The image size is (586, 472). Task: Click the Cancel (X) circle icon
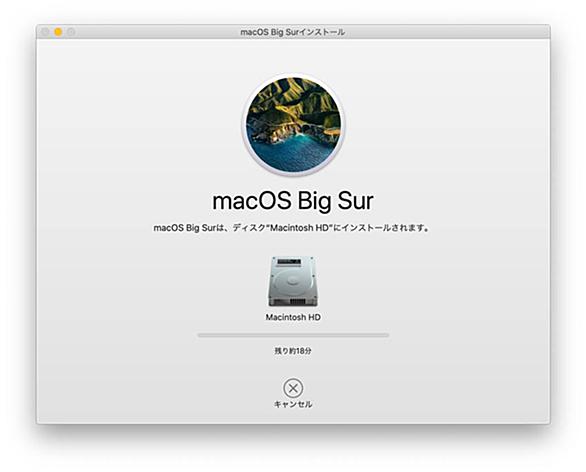(x=293, y=388)
